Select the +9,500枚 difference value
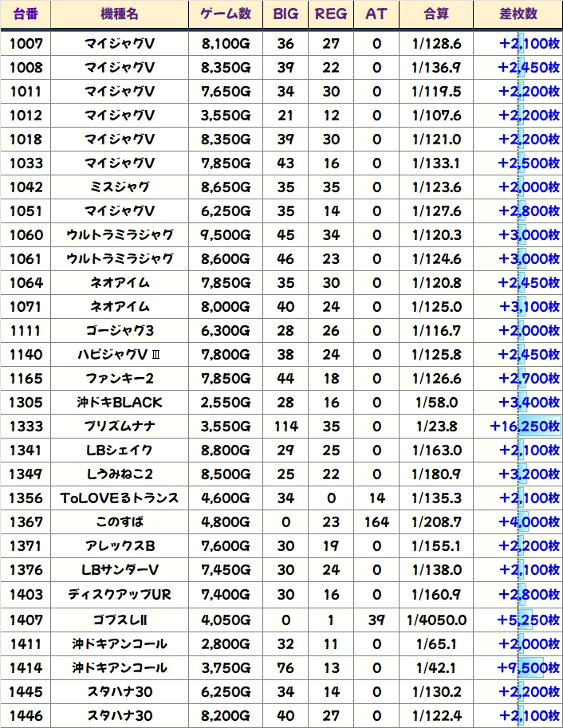The image size is (563, 728). [x=528, y=667]
